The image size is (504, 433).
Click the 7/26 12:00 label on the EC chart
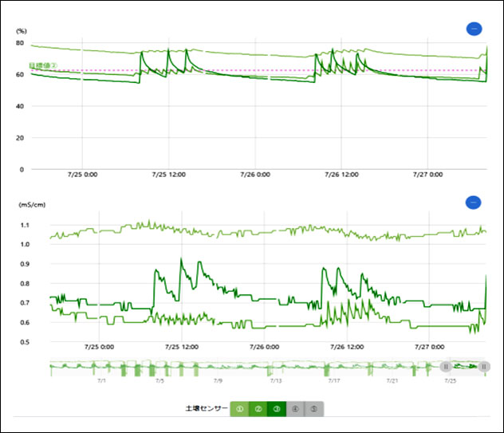point(347,347)
